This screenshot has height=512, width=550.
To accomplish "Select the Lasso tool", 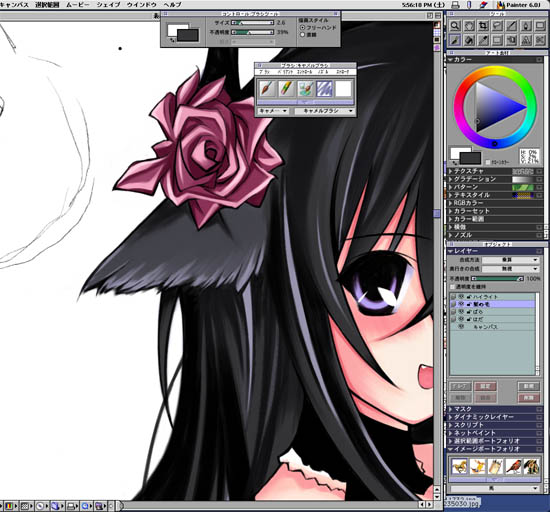I will [497, 26].
